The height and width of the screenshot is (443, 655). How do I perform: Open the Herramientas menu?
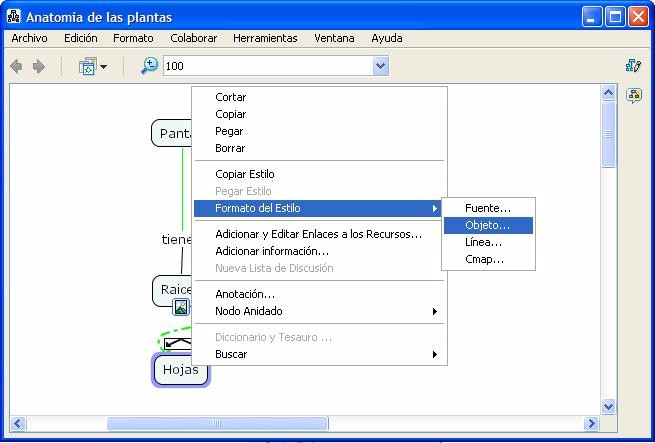point(265,38)
